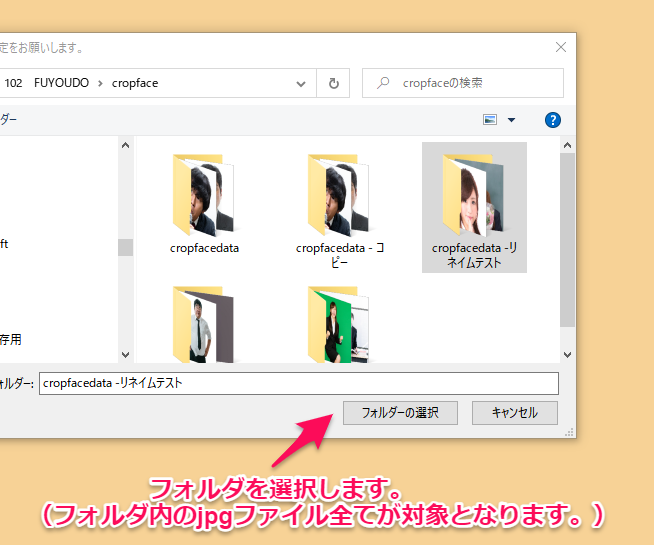Click the cropface breadcrumb segment
The height and width of the screenshot is (545, 654).
tap(134, 83)
